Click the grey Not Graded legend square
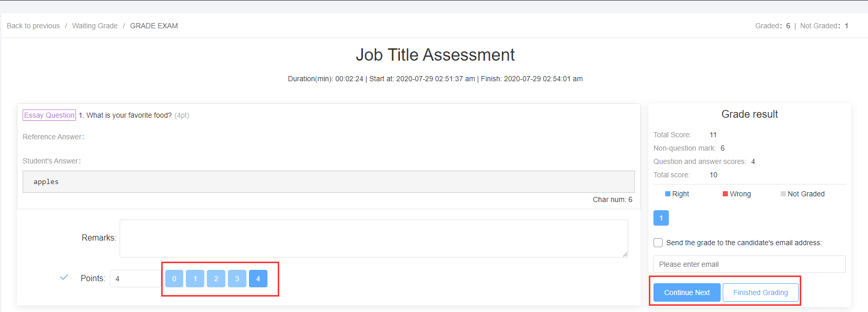This screenshot has height=312, width=868. (x=783, y=194)
